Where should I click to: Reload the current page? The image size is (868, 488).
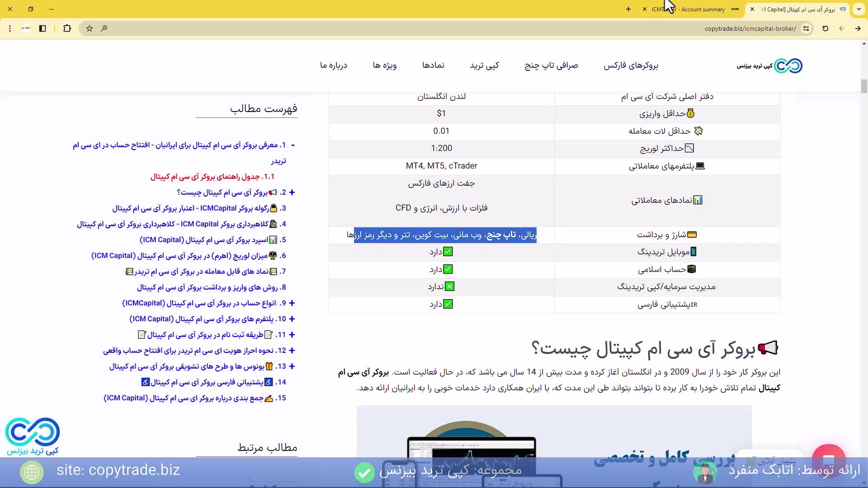[x=825, y=28]
